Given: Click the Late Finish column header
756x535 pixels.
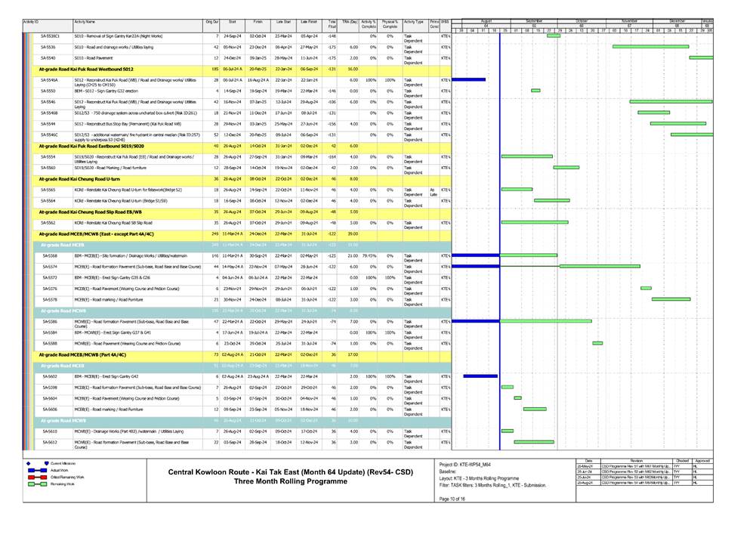Looking at the screenshot, I should coord(308,23).
